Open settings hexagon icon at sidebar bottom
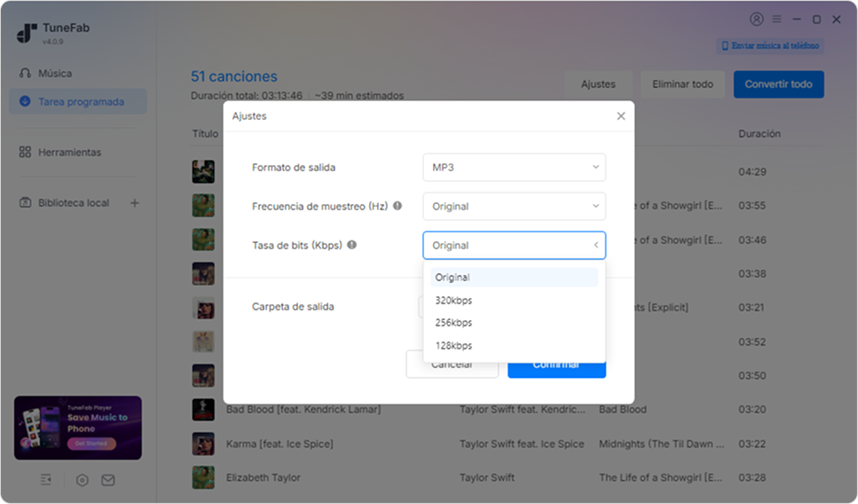This screenshot has height=504, width=858. 83,480
